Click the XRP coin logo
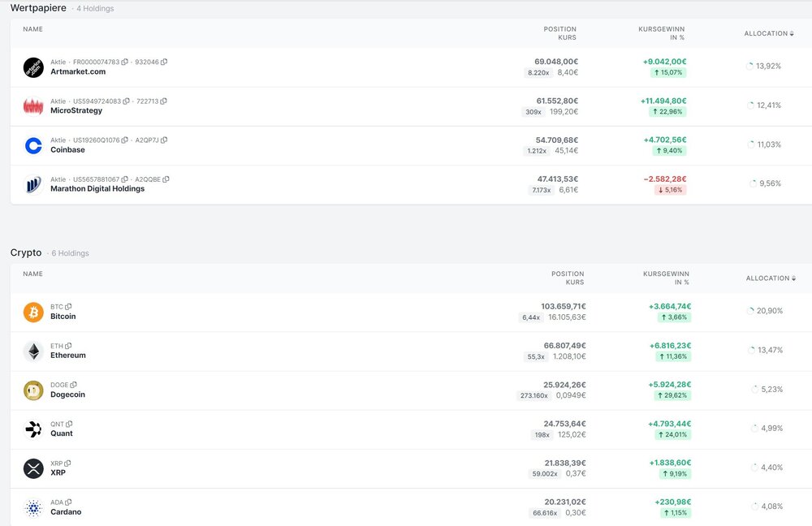 click(x=33, y=468)
